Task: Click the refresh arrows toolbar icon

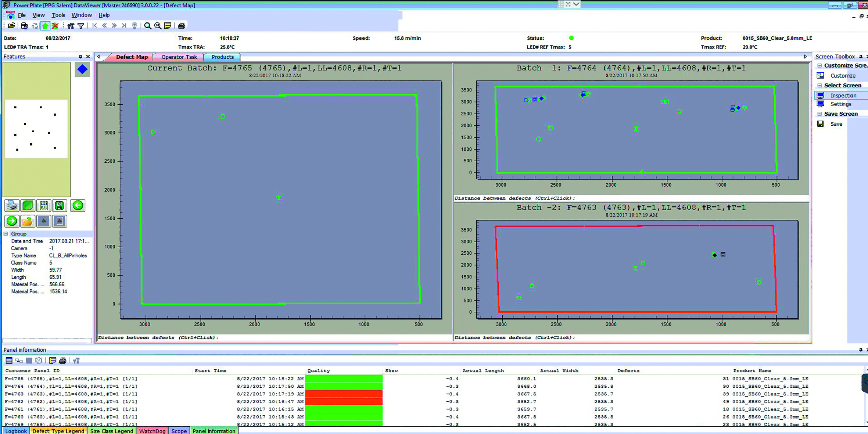Action: 35,26
